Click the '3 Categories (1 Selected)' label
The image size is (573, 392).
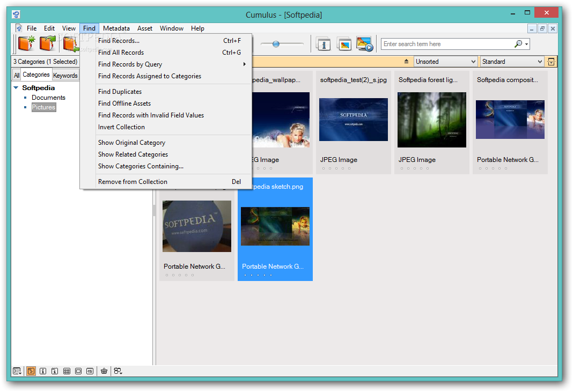tap(45, 61)
